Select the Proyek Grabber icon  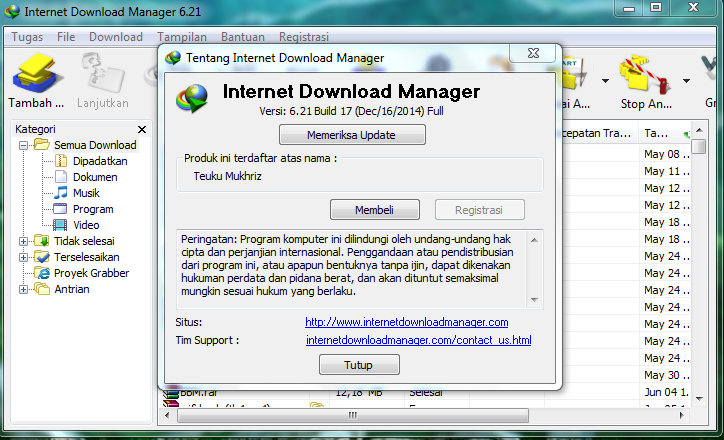(43, 273)
